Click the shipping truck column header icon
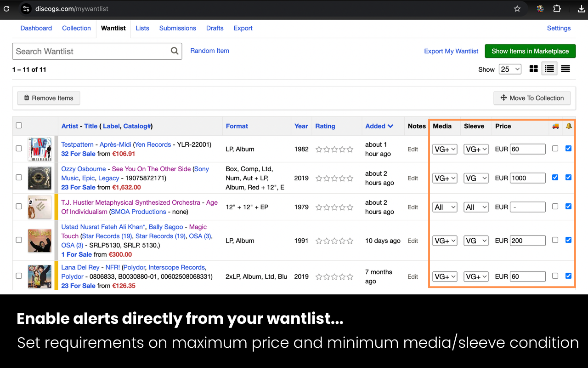Image resolution: width=588 pixels, height=368 pixels. click(555, 126)
